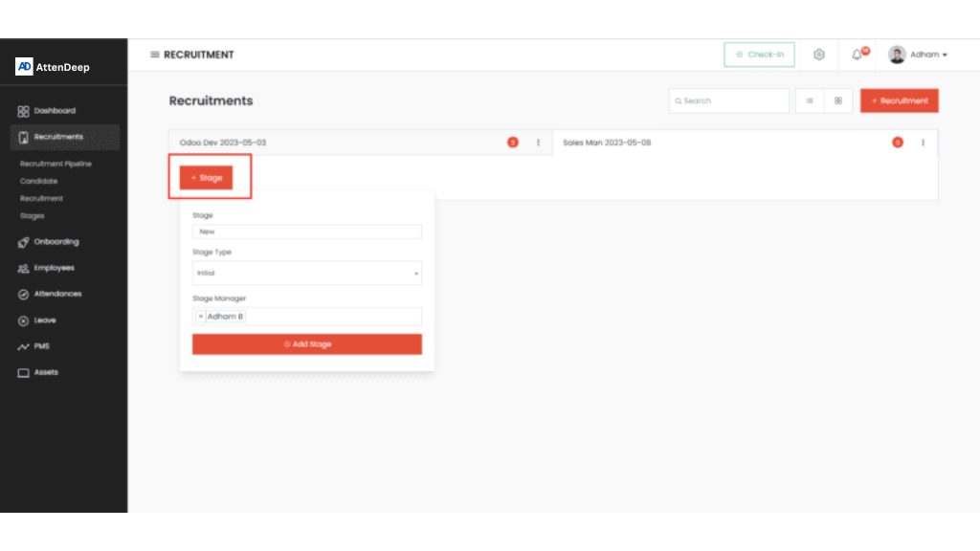Click the settings gear icon in header
The image size is (980, 551).
click(x=819, y=55)
